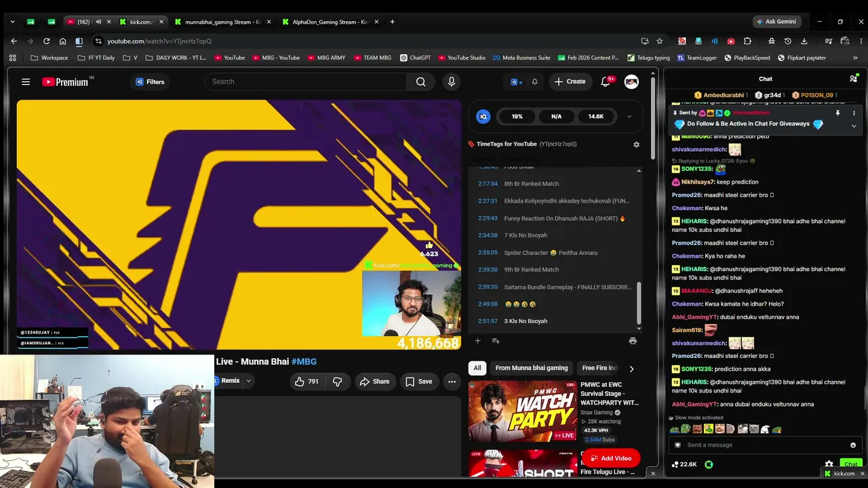The height and width of the screenshot is (488, 868).
Task: Show more filter chips with the right arrow
Action: click(x=631, y=369)
